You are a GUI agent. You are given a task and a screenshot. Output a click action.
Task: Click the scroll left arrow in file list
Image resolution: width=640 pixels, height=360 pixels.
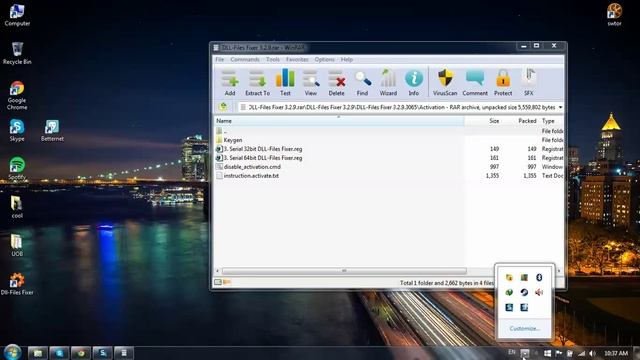218,271
